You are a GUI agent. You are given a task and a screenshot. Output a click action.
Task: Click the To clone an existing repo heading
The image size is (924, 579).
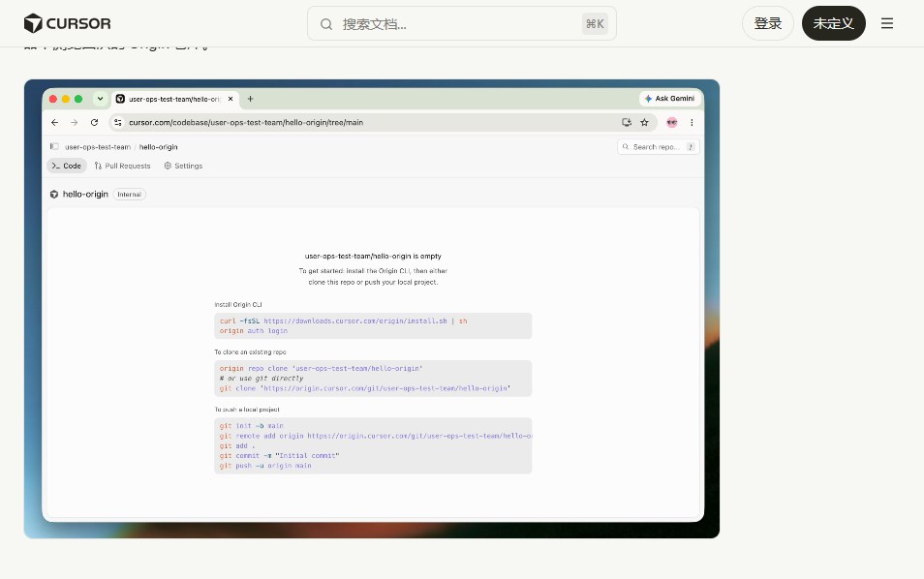[x=251, y=352]
